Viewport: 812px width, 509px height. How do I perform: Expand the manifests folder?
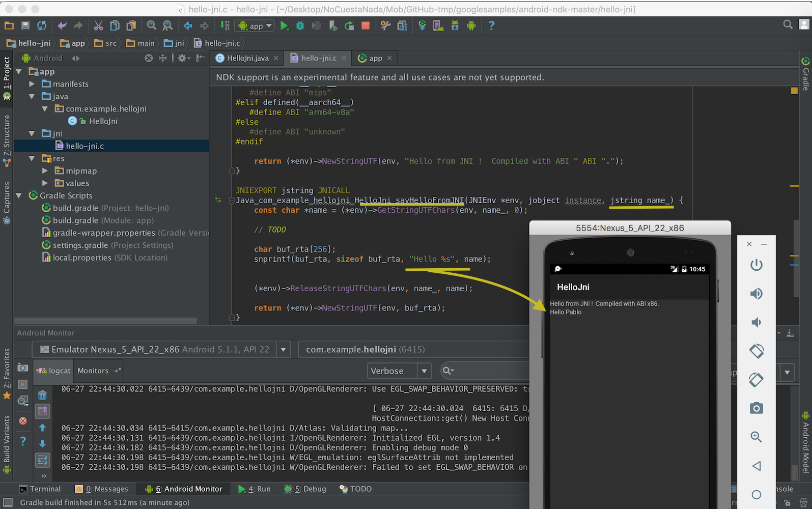point(32,84)
